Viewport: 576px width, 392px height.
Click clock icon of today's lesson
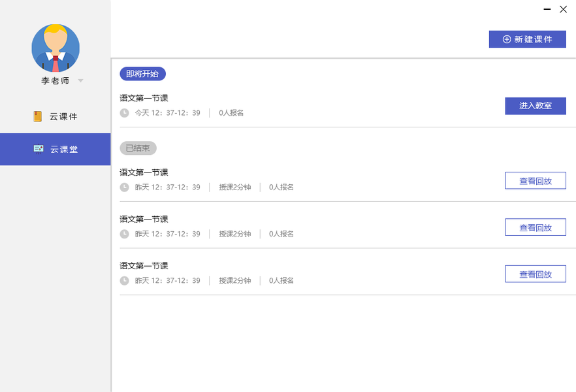click(124, 113)
